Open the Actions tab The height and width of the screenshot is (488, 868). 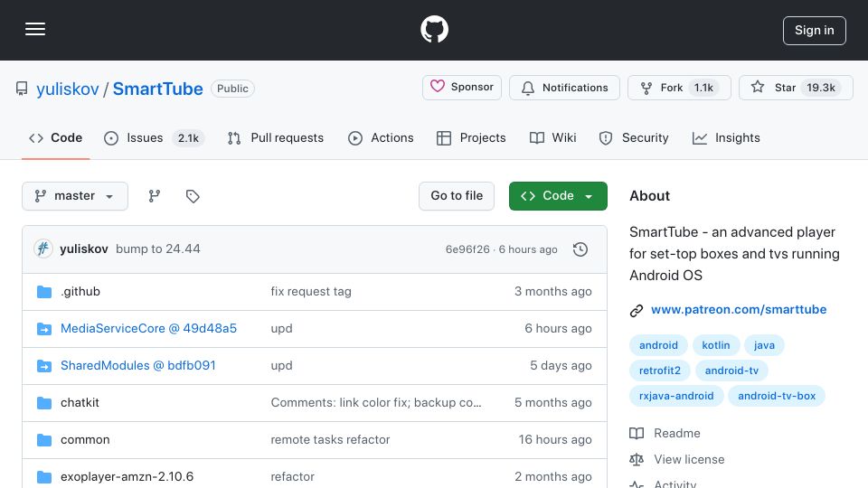point(381,137)
